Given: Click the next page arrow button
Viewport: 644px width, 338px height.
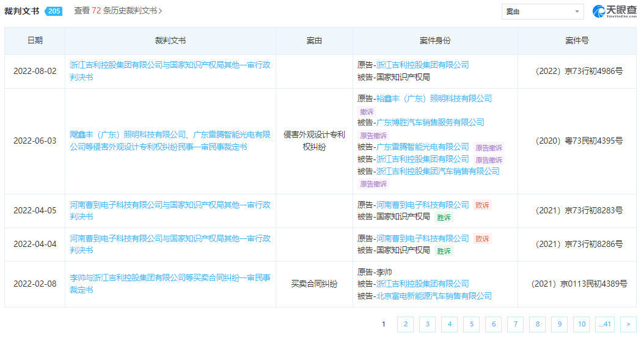Looking at the screenshot, I should pos(628,324).
